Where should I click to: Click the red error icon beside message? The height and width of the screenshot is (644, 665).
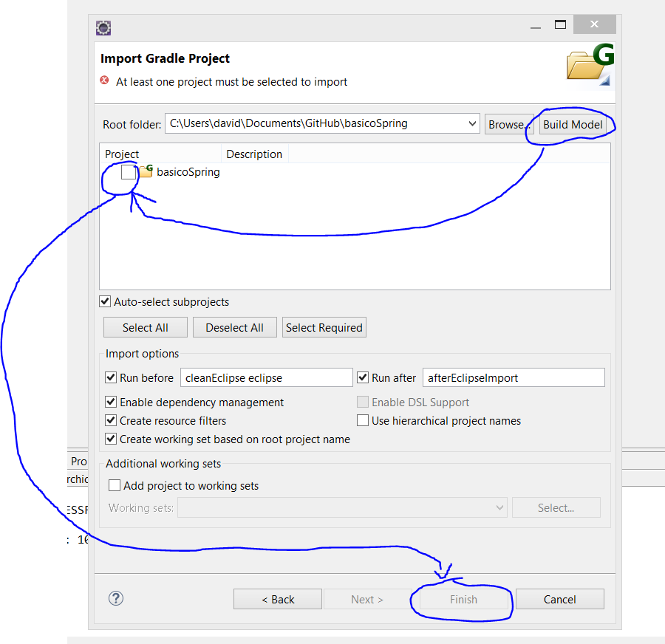pos(104,80)
